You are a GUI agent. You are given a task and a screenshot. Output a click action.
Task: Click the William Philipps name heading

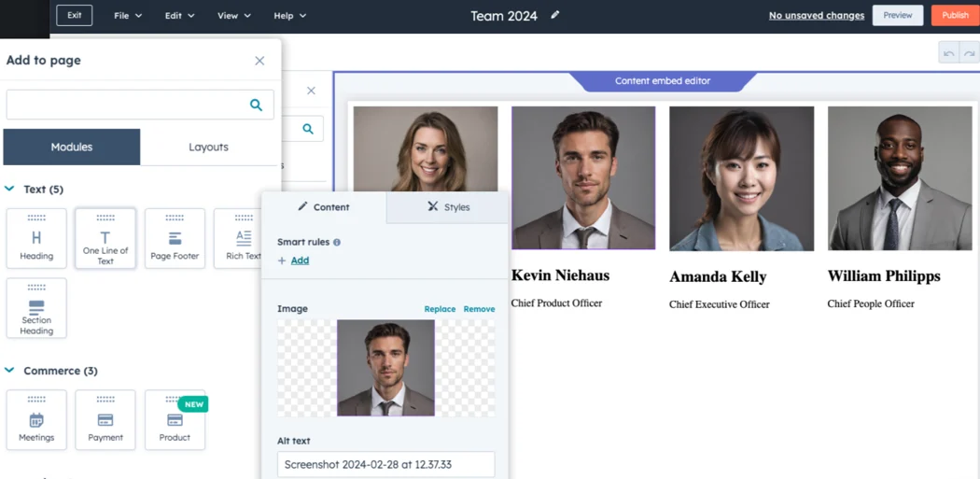pyautogui.click(x=884, y=275)
